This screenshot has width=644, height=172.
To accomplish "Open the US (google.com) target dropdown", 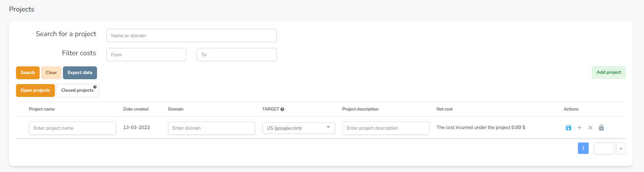I will [299, 128].
